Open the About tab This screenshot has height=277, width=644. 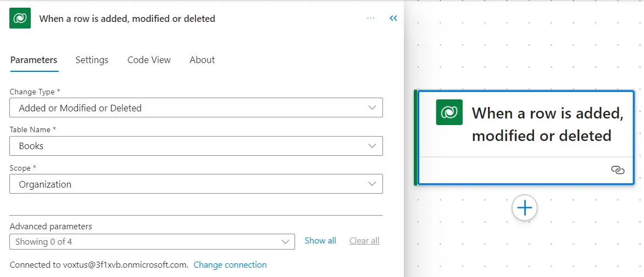[202, 60]
